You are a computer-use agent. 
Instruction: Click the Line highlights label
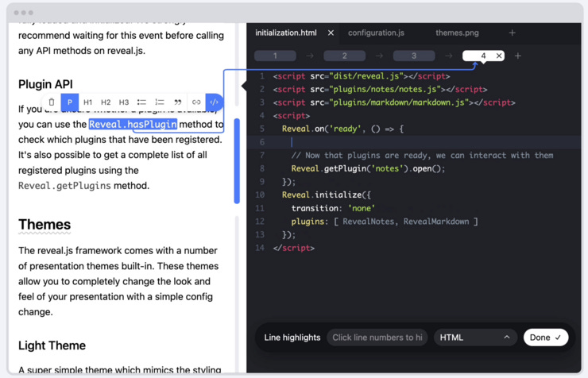pyautogui.click(x=292, y=337)
